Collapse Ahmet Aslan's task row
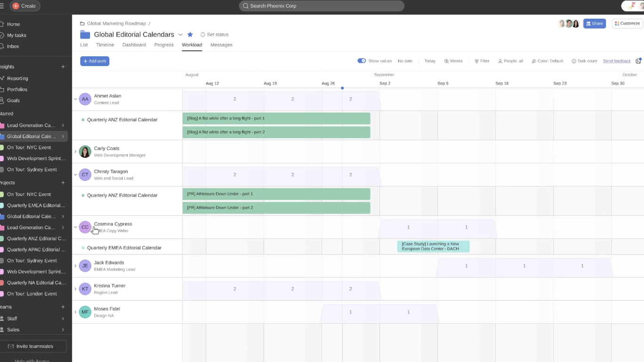The width and height of the screenshot is (644, 362). pos(75,99)
